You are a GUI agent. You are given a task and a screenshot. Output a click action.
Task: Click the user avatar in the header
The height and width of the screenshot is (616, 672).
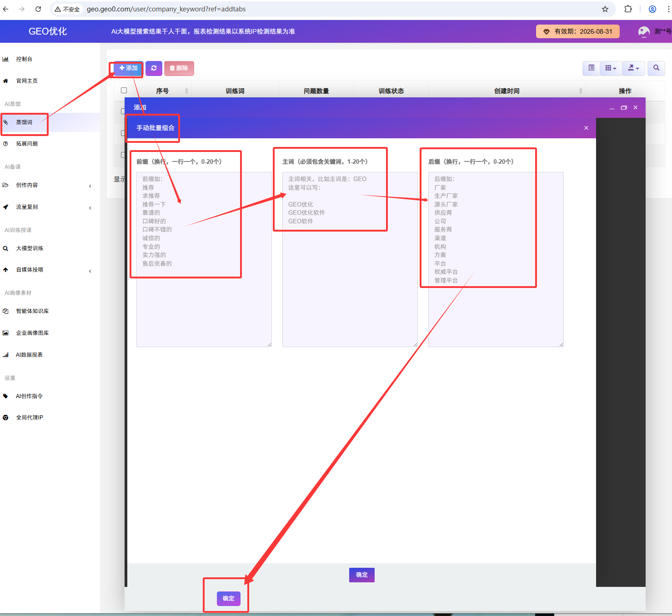coord(644,31)
